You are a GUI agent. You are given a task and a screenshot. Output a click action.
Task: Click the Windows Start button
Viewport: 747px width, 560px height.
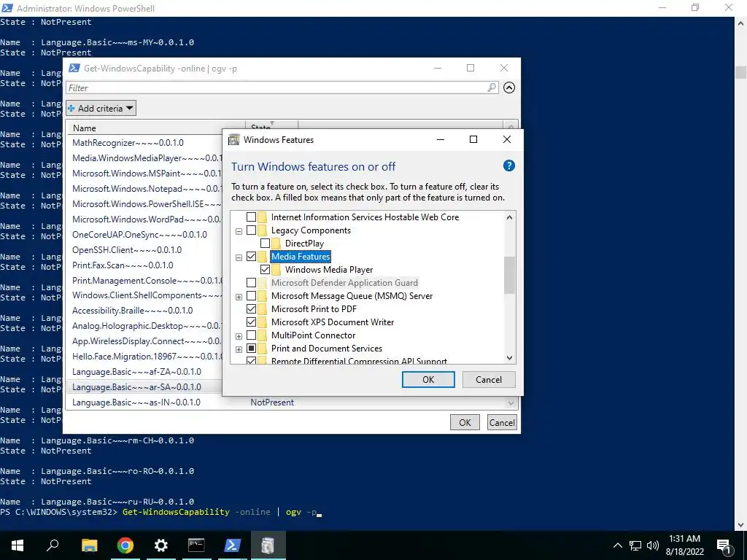click(x=18, y=545)
